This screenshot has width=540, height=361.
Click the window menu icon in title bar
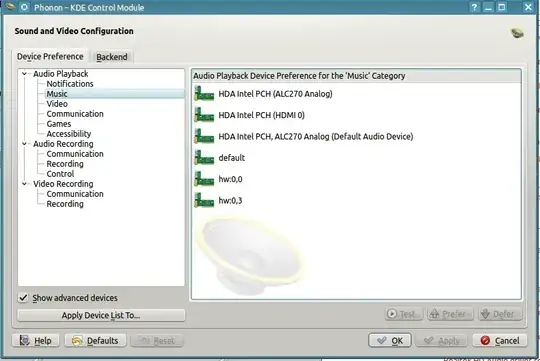24,7
